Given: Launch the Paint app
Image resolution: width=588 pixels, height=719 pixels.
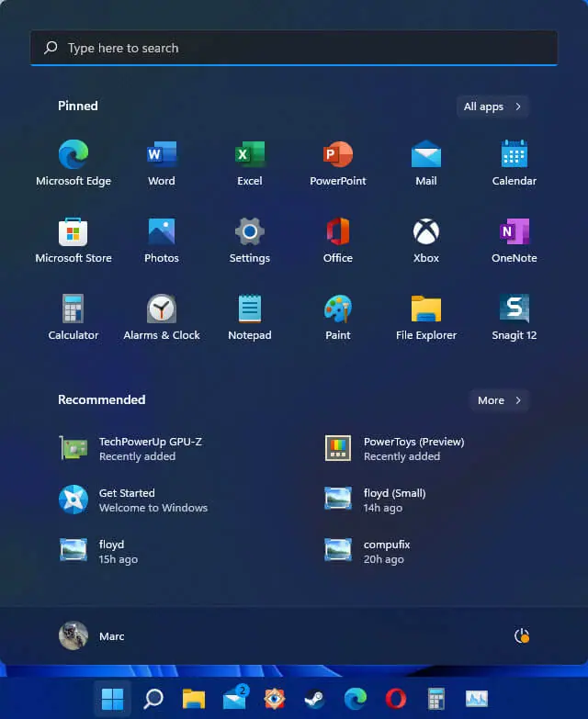Looking at the screenshot, I should (x=338, y=318).
